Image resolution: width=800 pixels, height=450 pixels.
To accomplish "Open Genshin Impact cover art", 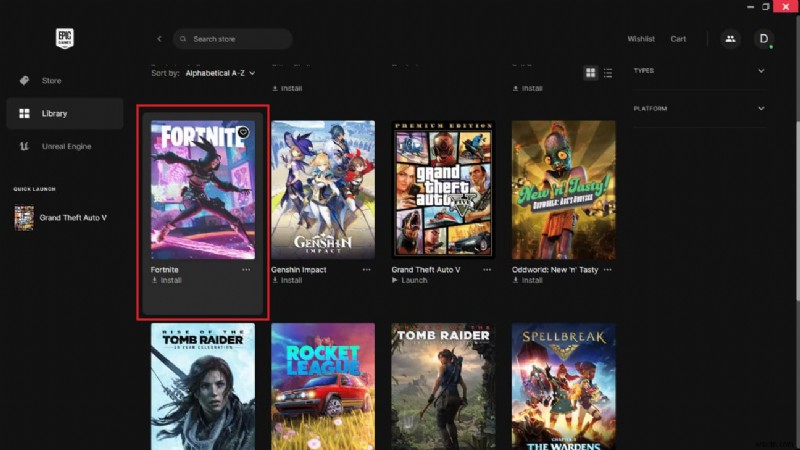I will [x=323, y=190].
